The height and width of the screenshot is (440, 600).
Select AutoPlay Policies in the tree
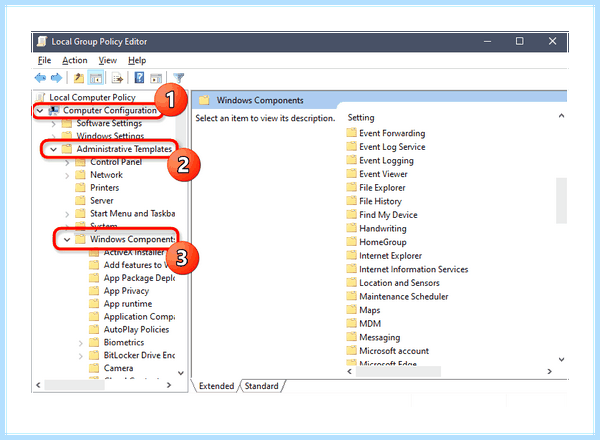coord(136,329)
